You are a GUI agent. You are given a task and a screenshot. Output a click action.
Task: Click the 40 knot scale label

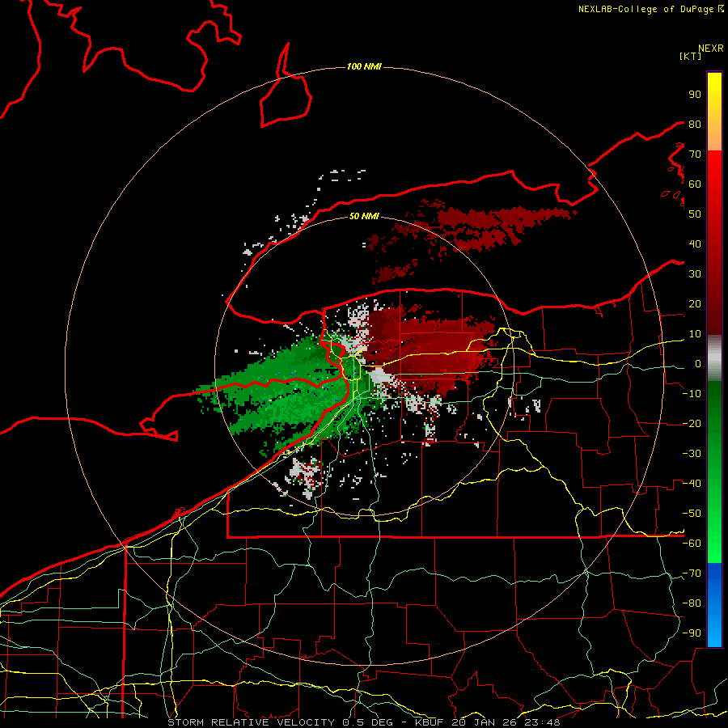(695, 243)
